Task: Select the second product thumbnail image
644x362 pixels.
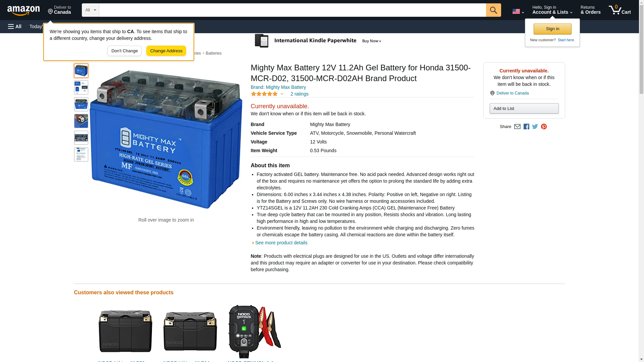Action: click(81, 87)
